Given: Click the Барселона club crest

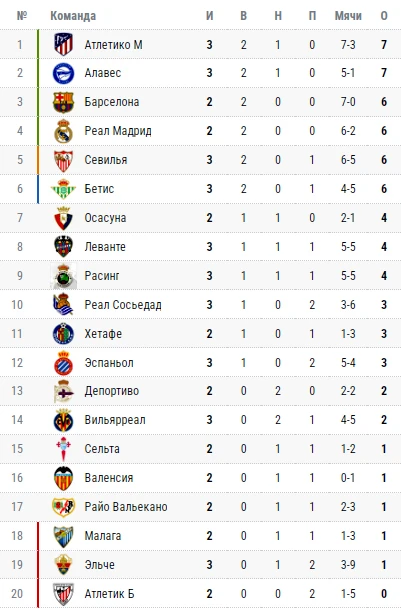Looking at the screenshot, I should pos(63,102).
